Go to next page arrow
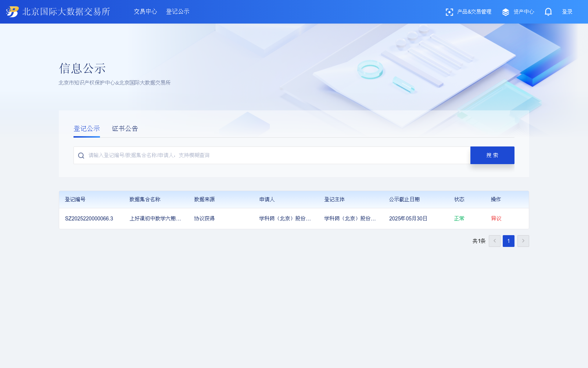Viewport: 588px width, 368px height. point(523,241)
